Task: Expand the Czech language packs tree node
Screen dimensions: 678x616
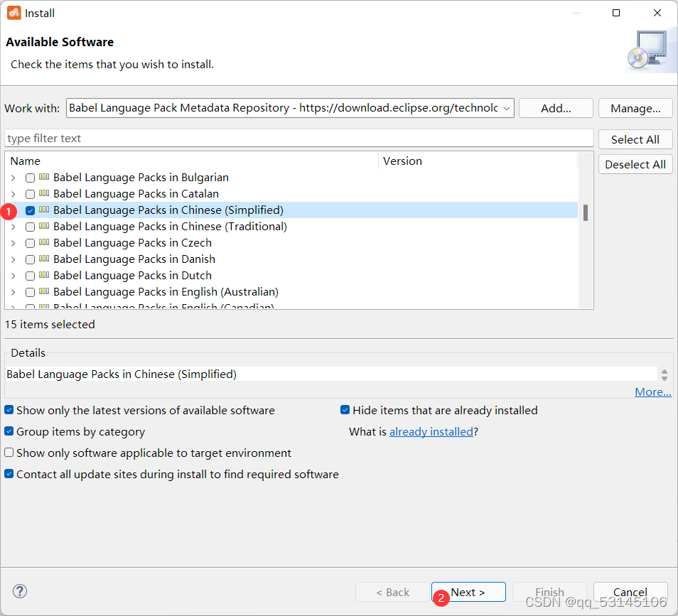Action: coord(14,244)
